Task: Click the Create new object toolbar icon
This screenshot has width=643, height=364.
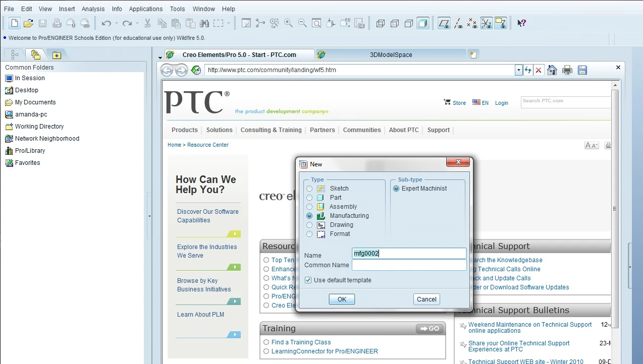Action: [x=15, y=23]
